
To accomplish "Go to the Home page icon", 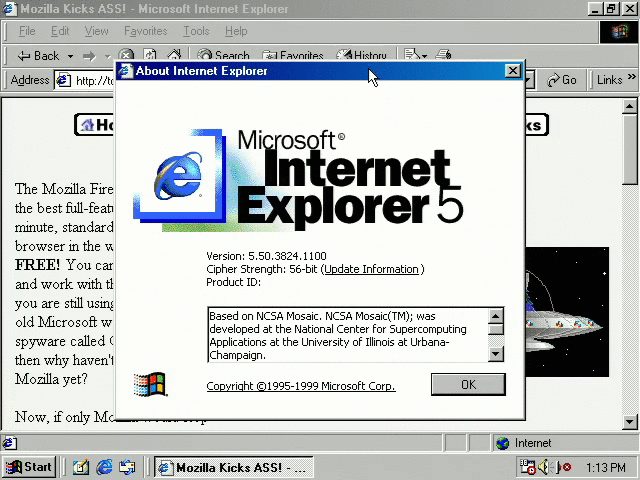I will [174, 55].
